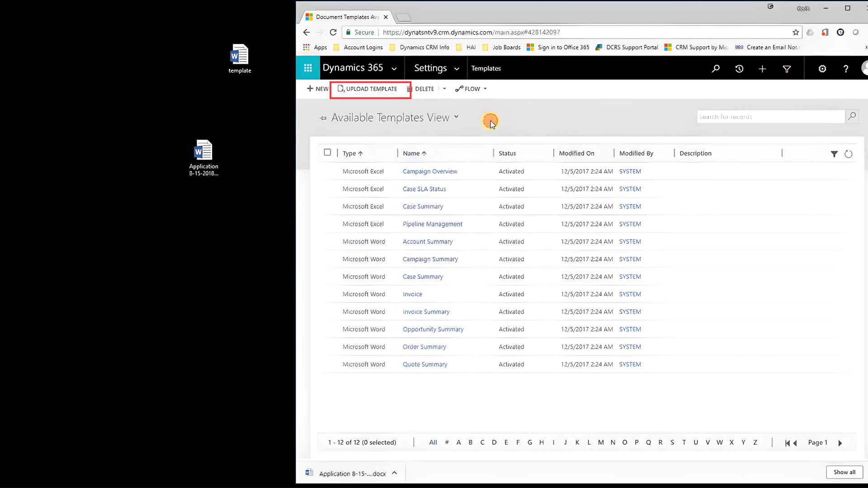Expand the Dynamics 365 dropdown chevron
Viewport: 868px width, 488px height.
[394, 69]
